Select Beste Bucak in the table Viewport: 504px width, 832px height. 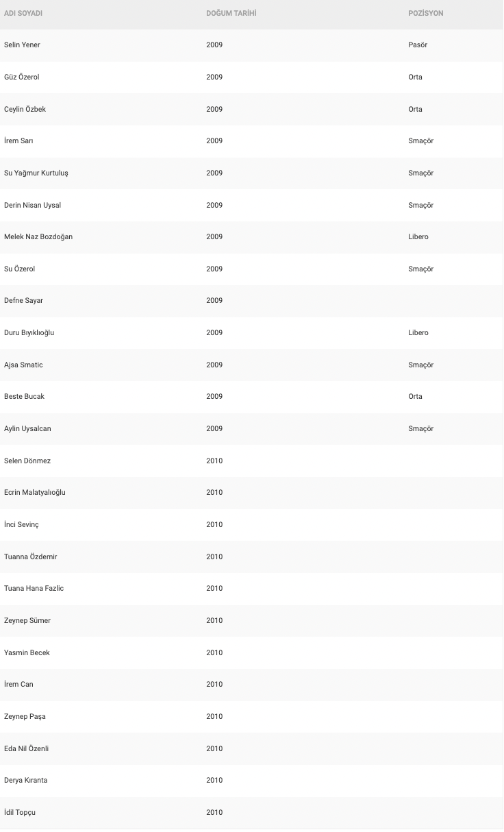[x=24, y=397]
